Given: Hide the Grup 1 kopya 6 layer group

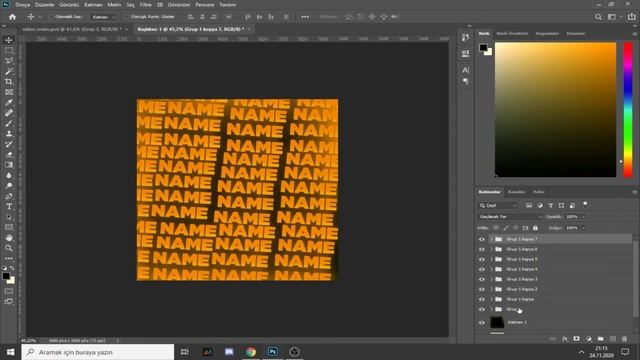Looking at the screenshot, I should click(482, 249).
